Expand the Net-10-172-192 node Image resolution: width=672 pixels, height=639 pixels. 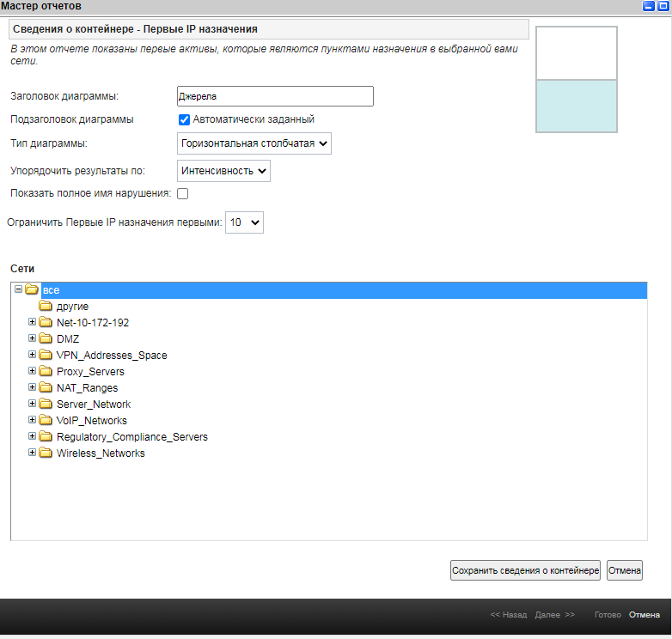(x=32, y=321)
